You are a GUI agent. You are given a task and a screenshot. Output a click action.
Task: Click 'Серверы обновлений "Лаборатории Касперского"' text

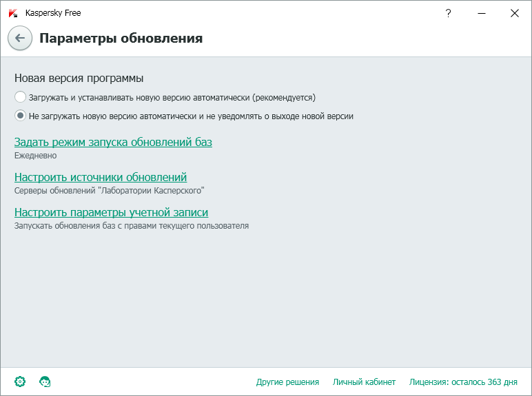coord(110,191)
